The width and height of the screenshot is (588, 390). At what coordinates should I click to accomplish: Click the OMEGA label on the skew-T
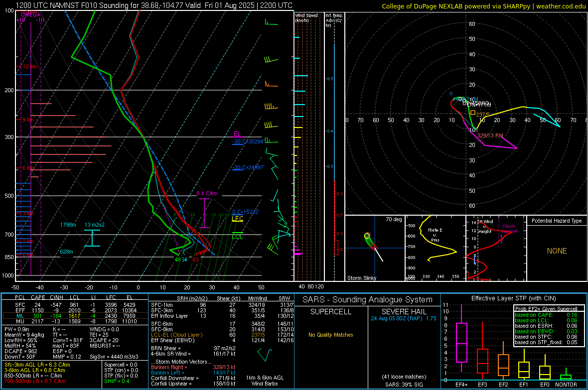point(31,14)
